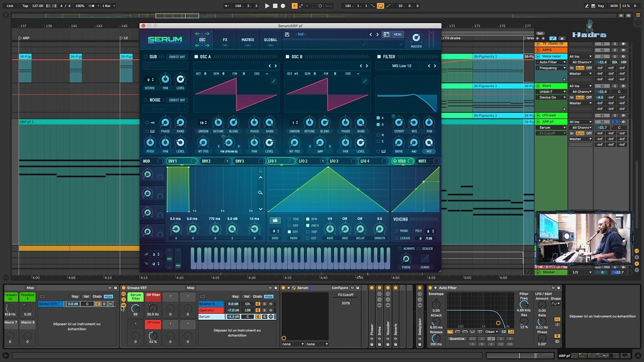The width and height of the screenshot is (644, 362).
Task: Toggle Ableton's MIDI map mode switch
Action: (x=614, y=6)
